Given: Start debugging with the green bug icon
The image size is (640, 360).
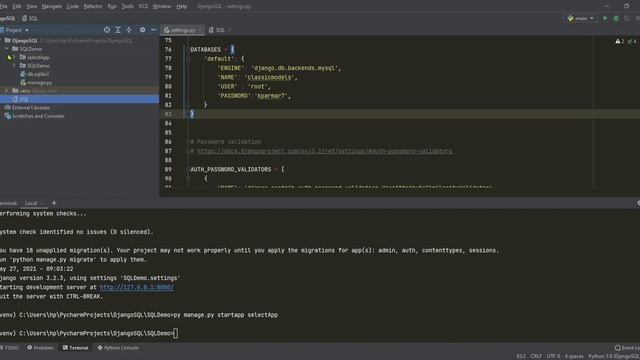Looking at the screenshot, I should point(616,18).
